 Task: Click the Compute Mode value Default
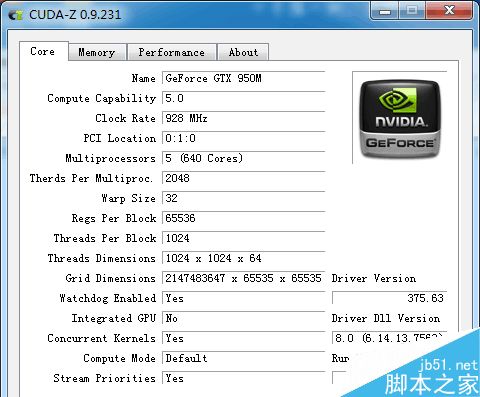244,359
